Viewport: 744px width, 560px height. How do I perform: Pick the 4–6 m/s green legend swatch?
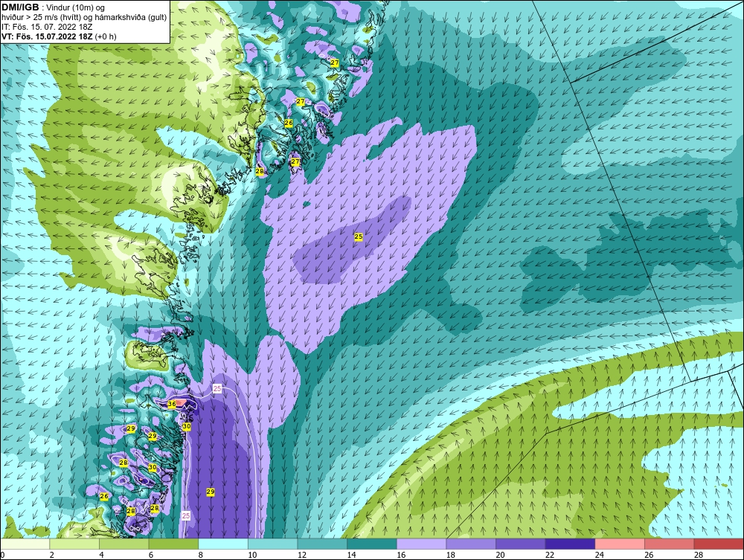pos(124,544)
